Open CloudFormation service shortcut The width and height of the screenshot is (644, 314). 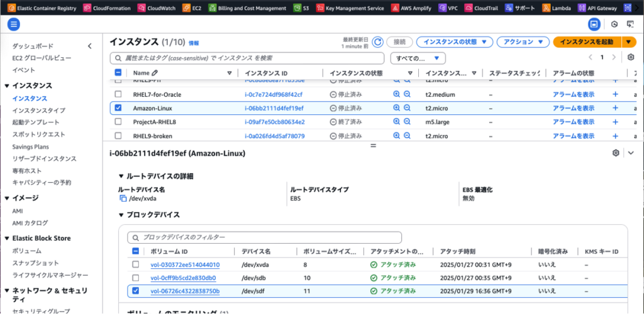point(107,8)
